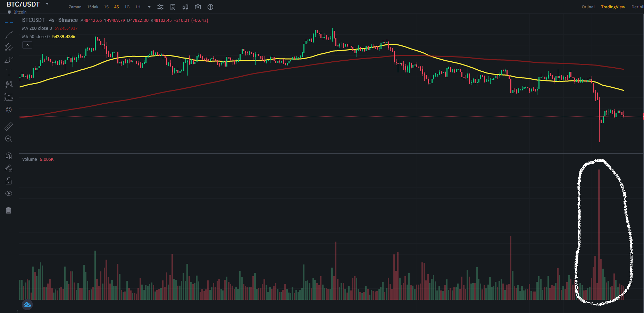Image resolution: width=644 pixels, height=313 pixels.
Task: Collapse the indicator legend chevron
Action: pyautogui.click(x=27, y=45)
